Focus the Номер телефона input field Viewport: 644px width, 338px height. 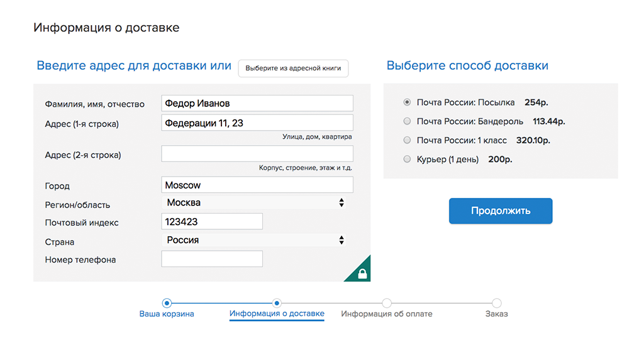(x=212, y=259)
